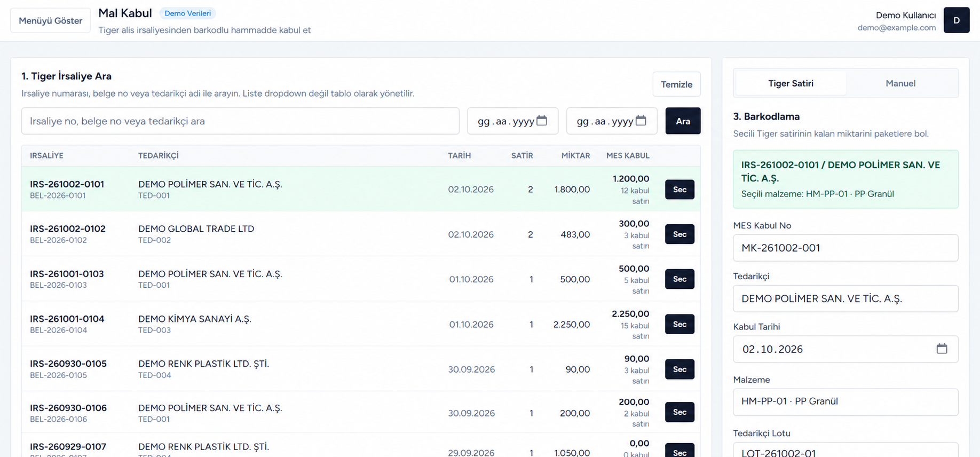Viewport: 980px width, 457px height.
Task: Click the MES Kabul No field
Action: [x=845, y=248]
